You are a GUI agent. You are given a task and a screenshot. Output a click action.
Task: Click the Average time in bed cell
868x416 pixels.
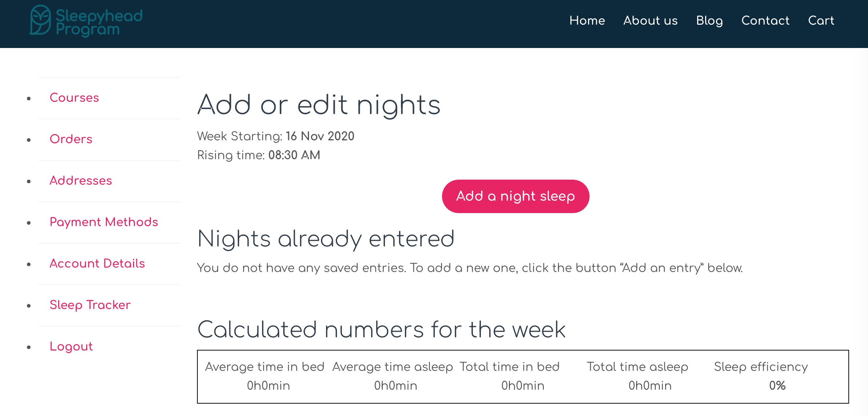click(x=265, y=376)
